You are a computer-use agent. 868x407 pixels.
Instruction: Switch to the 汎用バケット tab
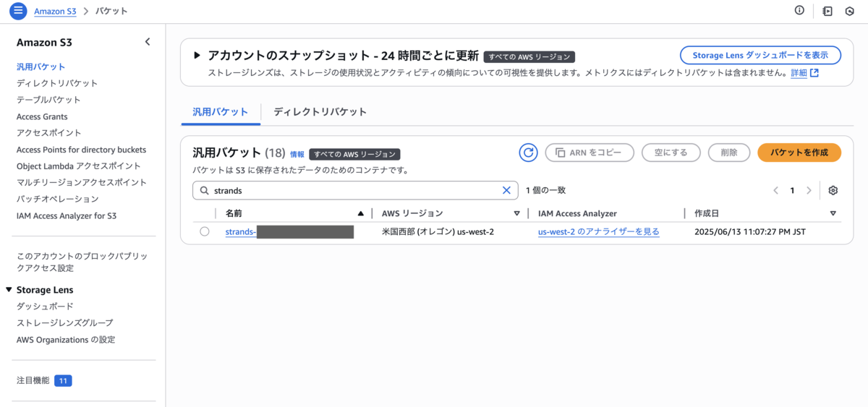point(220,112)
